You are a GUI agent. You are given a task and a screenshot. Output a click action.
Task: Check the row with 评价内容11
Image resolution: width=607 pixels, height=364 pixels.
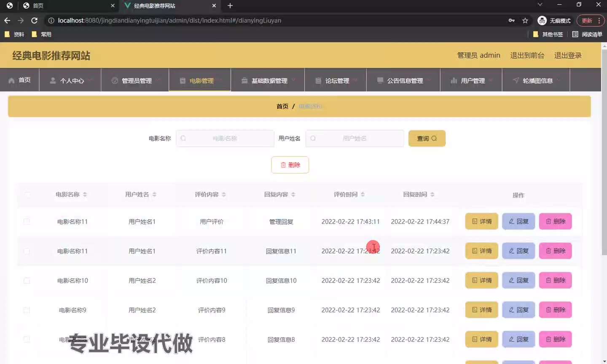pos(27,251)
